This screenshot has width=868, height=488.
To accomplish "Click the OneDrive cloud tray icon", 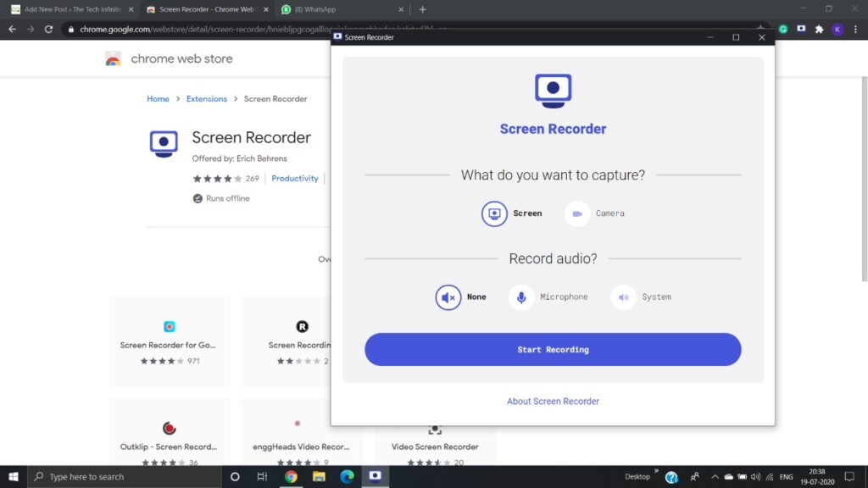I will pos(728,477).
